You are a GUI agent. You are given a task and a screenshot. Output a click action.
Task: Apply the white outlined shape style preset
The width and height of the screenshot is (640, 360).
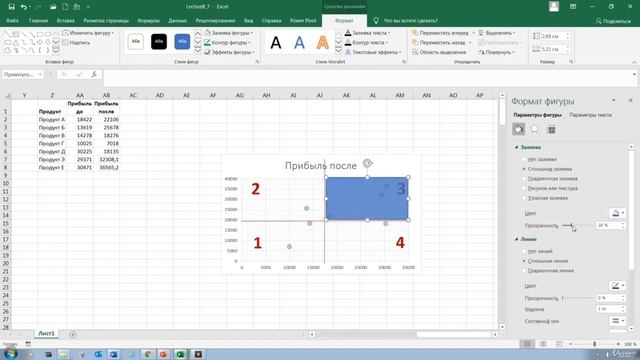[x=136, y=42]
